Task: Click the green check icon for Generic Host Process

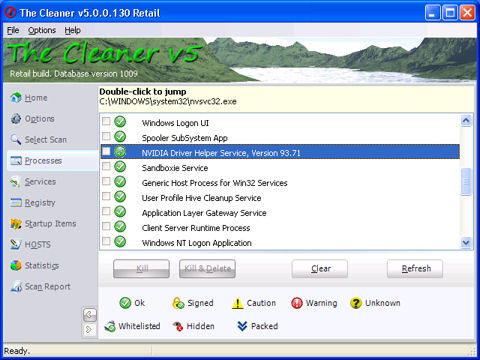Action: tap(120, 182)
